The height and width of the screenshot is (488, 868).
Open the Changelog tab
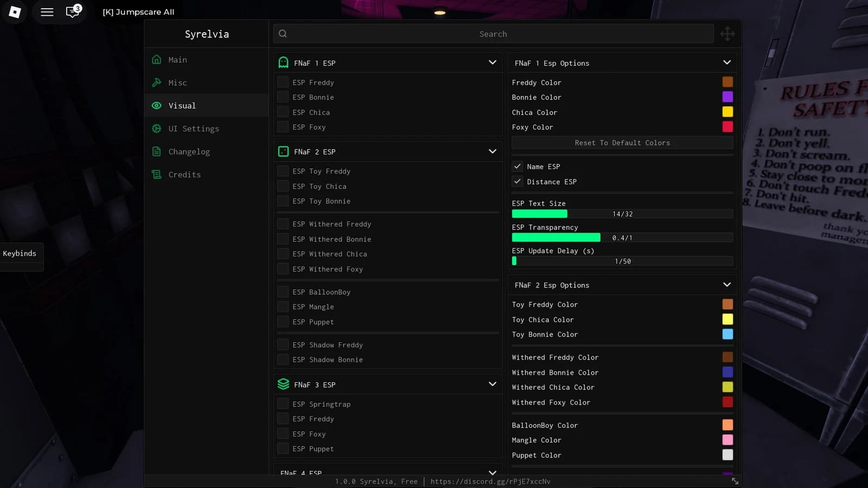(207, 151)
